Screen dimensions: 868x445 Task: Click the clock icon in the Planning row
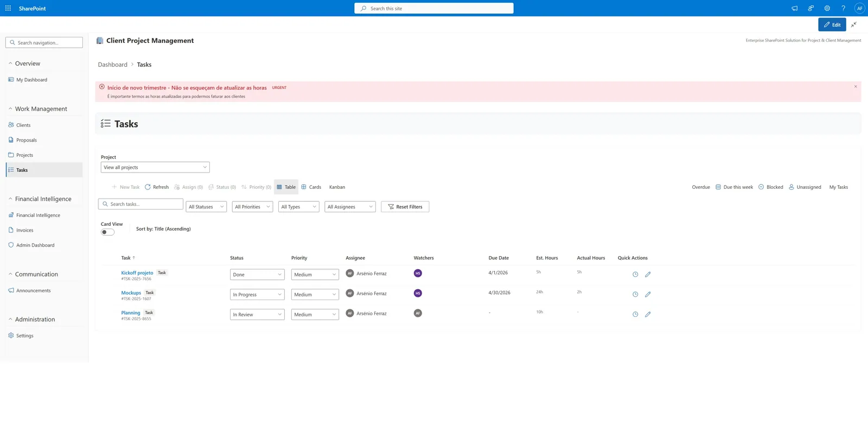(635, 314)
